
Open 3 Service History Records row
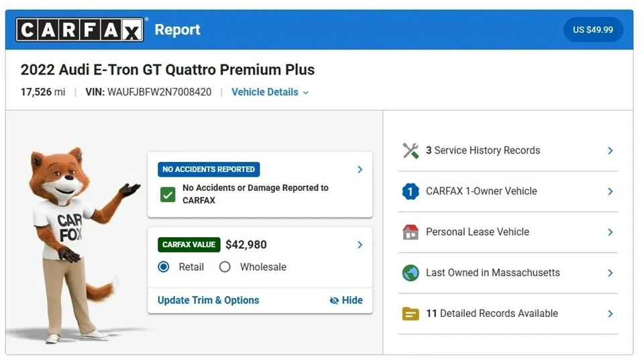[x=508, y=150]
